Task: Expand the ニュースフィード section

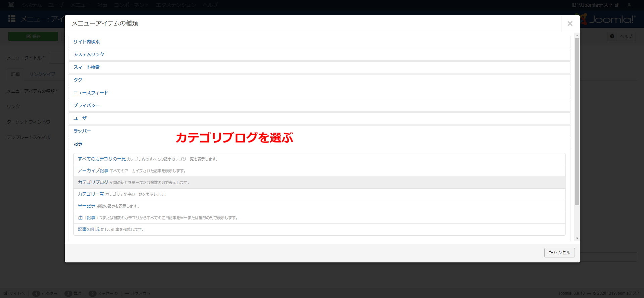Action: click(x=91, y=93)
